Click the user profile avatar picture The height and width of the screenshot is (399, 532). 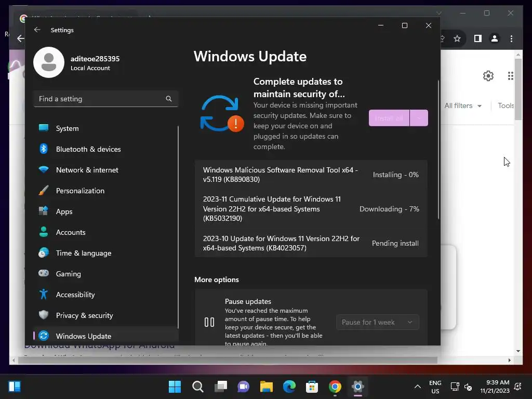pos(49,62)
